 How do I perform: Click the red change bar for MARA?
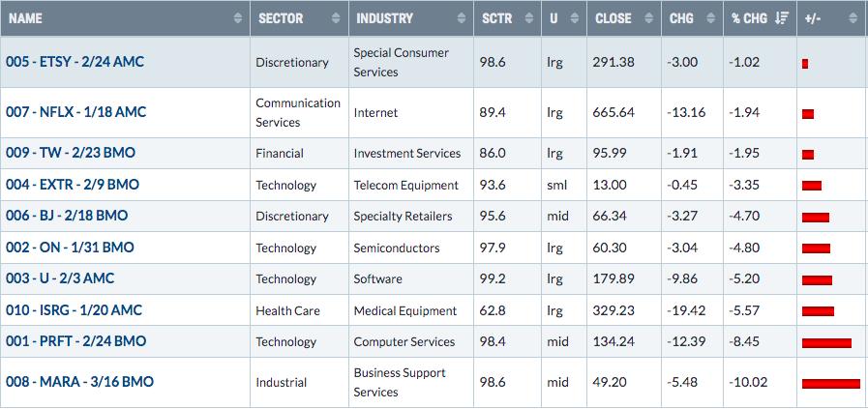(831, 384)
